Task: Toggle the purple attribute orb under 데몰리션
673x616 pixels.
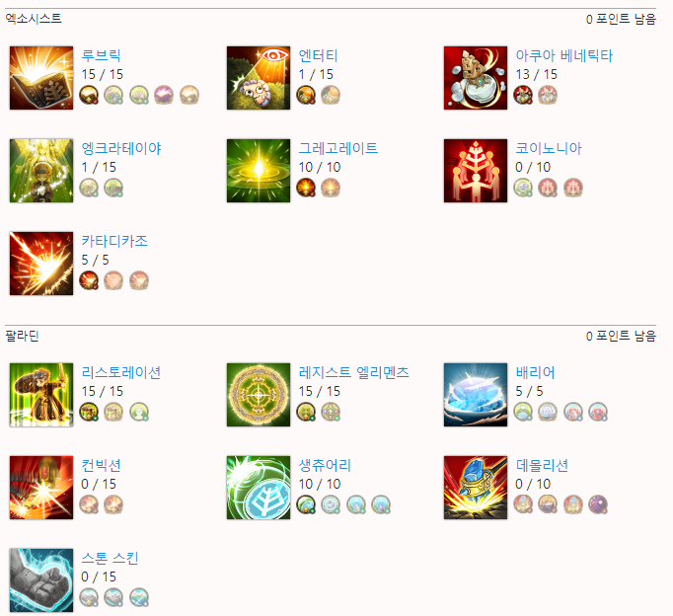Action: click(x=598, y=504)
